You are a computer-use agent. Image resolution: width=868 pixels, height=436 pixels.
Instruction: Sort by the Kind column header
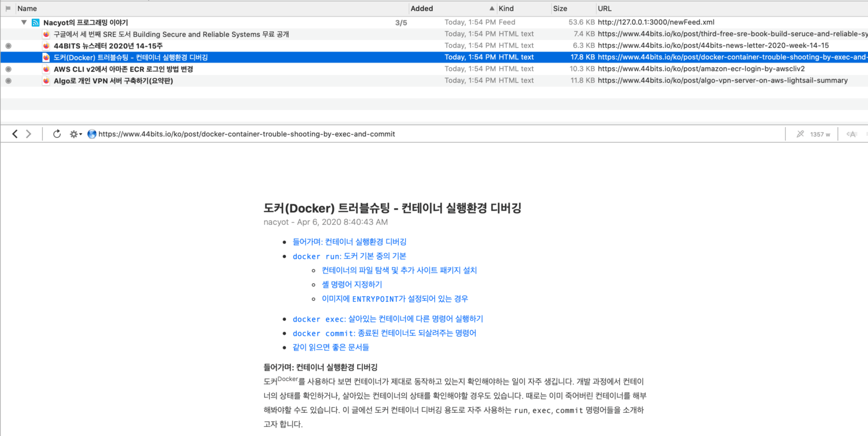(506, 9)
